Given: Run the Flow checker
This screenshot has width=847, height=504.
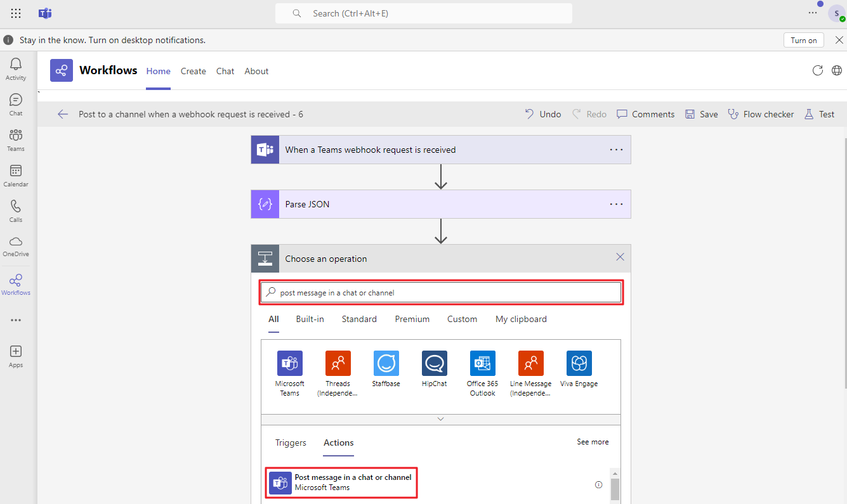Looking at the screenshot, I should click(761, 114).
